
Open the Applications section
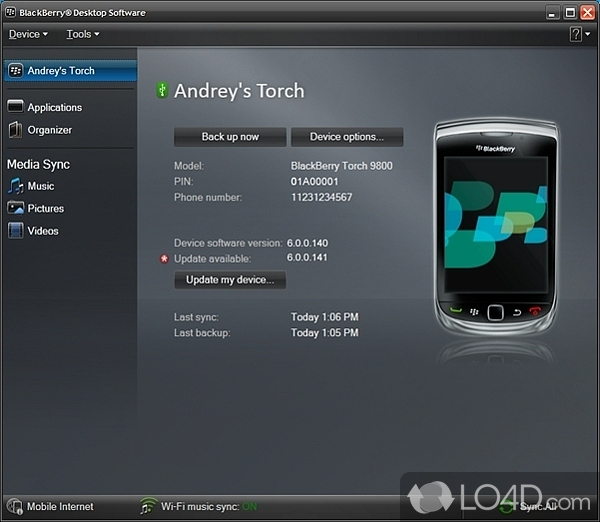click(55, 108)
